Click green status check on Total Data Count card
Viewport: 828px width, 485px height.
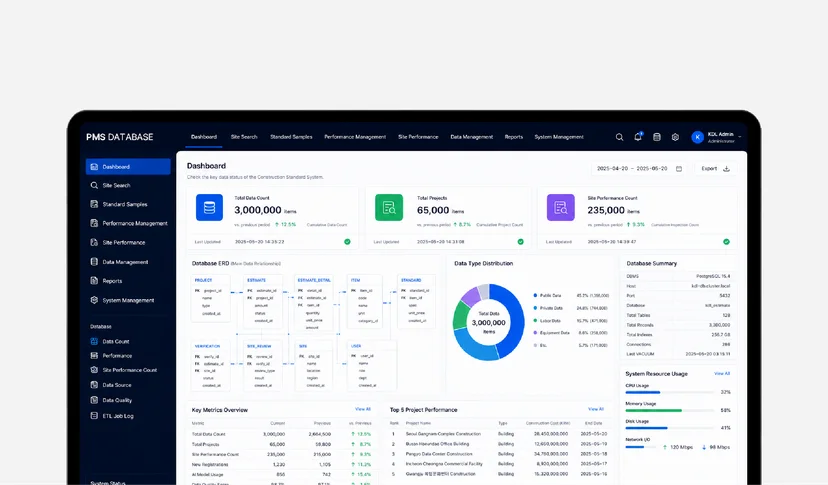tap(347, 241)
